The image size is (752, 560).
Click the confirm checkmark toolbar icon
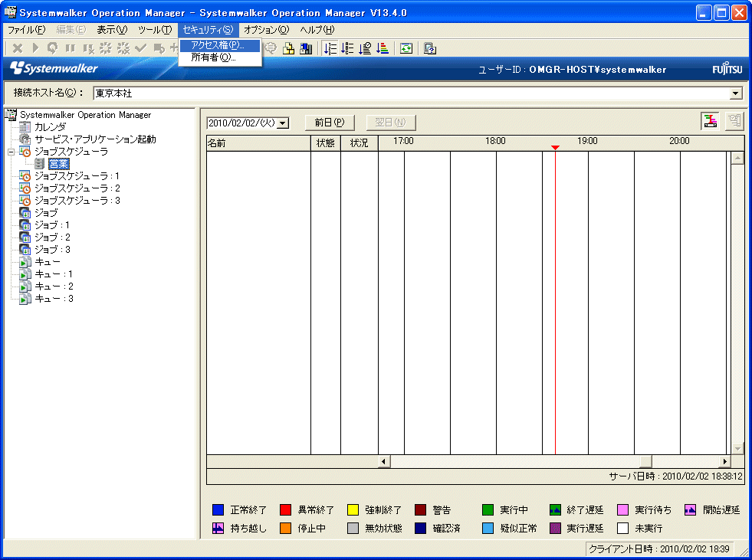[x=140, y=48]
